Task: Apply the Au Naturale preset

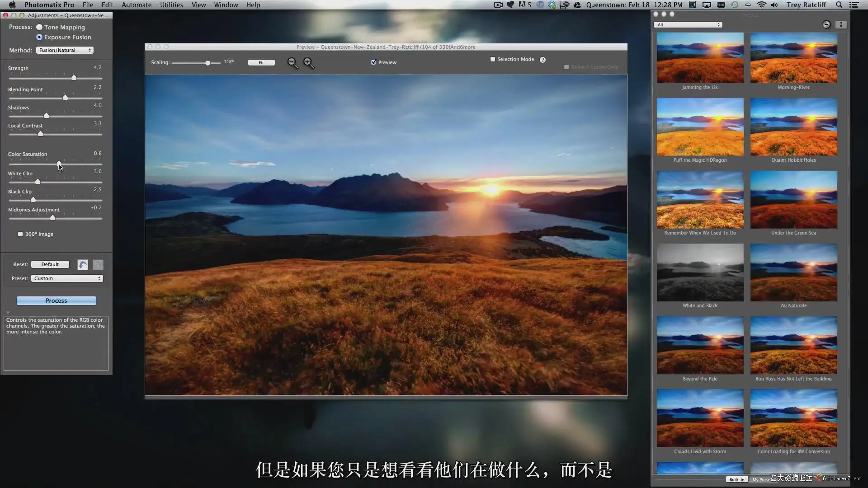Action: [x=793, y=272]
